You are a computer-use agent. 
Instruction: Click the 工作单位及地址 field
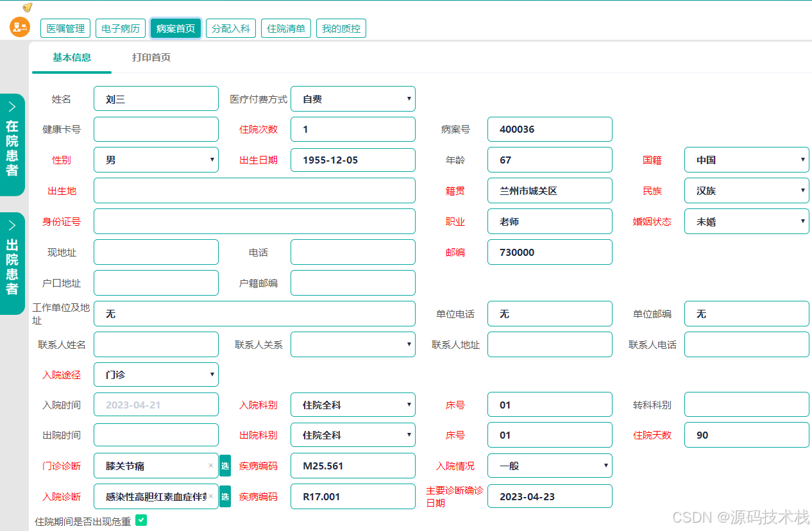(255, 314)
